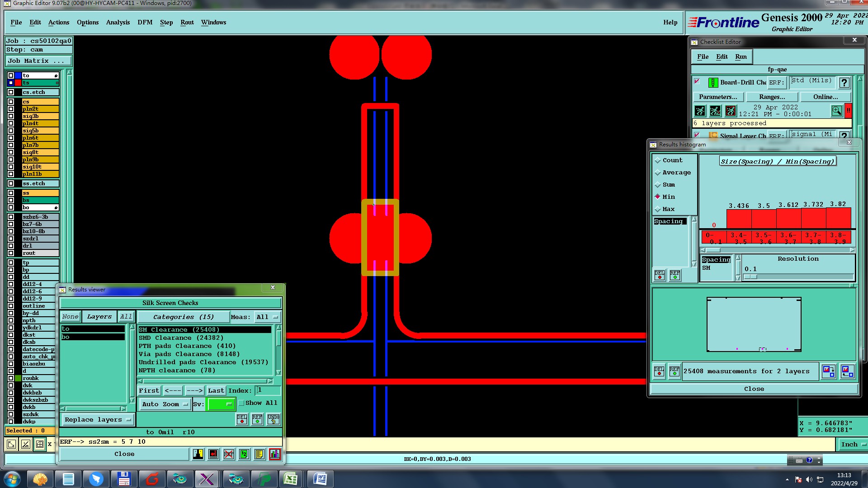868x488 pixels.
Task: Open the DFM menu
Action: tap(145, 22)
